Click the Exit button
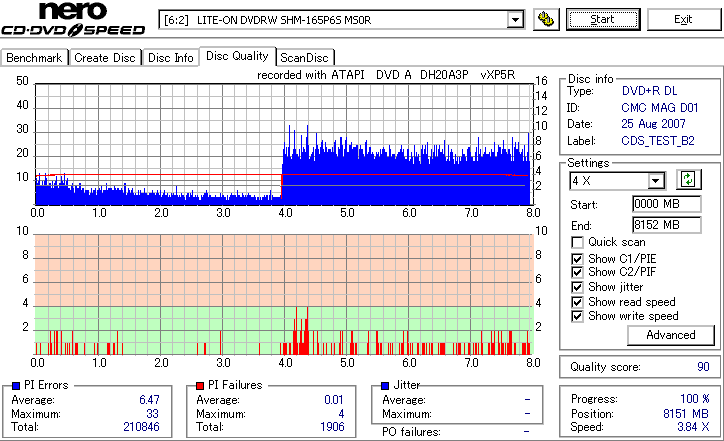The width and height of the screenshot is (724, 441). pos(683,19)
